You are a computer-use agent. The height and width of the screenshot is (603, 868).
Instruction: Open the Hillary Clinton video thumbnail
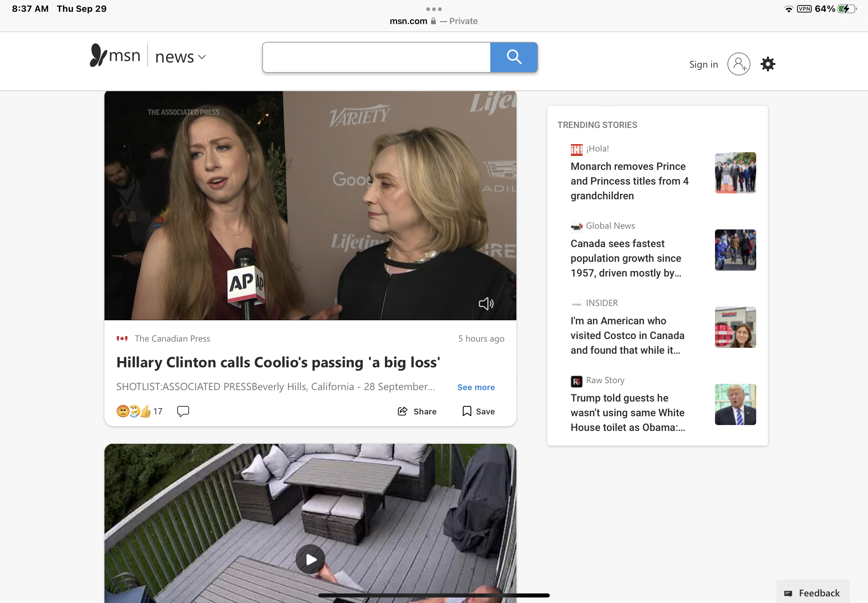[310, 206]
